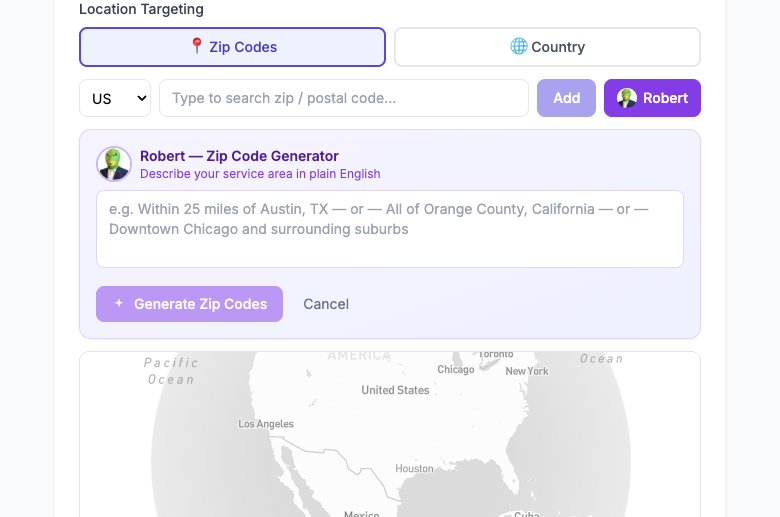Click the globe icon beside Country
The image size is (780, 517).
[x=518, y=46]
